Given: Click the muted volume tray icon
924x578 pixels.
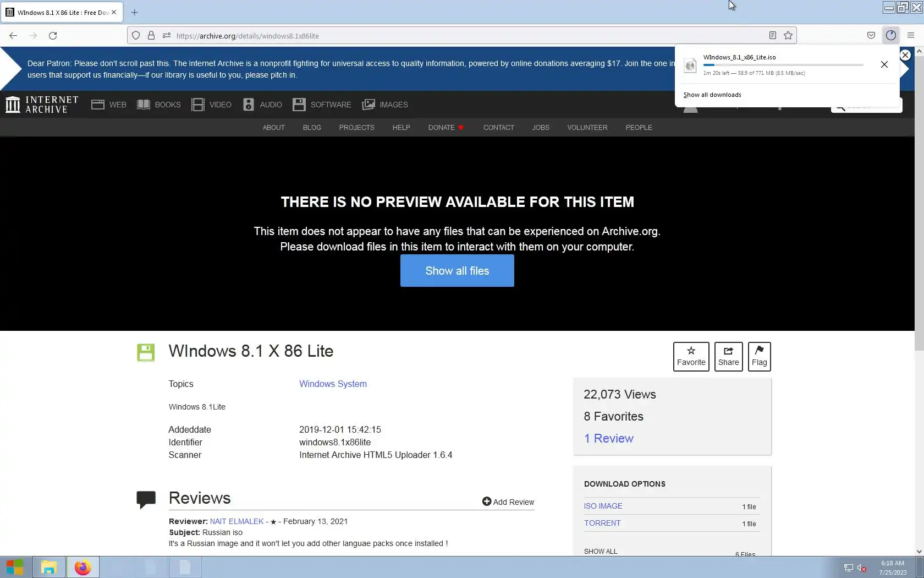Looking at the screenshot, I should 862,568.
